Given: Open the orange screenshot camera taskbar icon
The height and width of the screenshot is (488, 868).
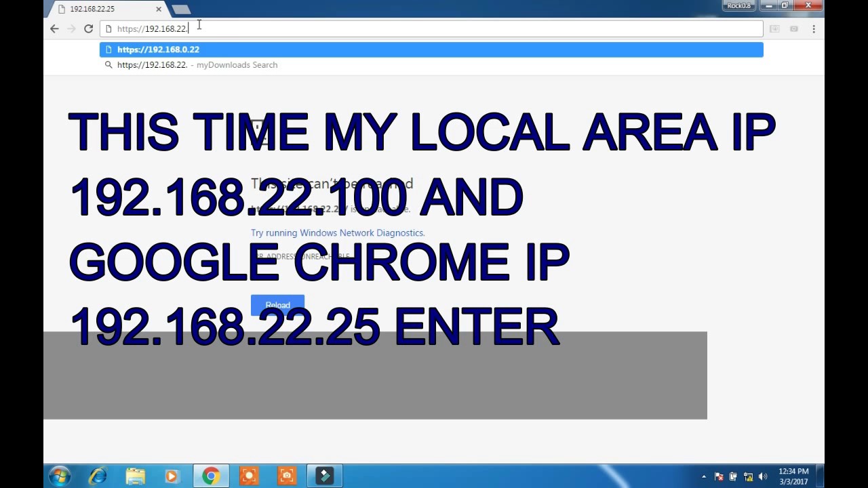Looking at the screenshot, I should point(287,476).
